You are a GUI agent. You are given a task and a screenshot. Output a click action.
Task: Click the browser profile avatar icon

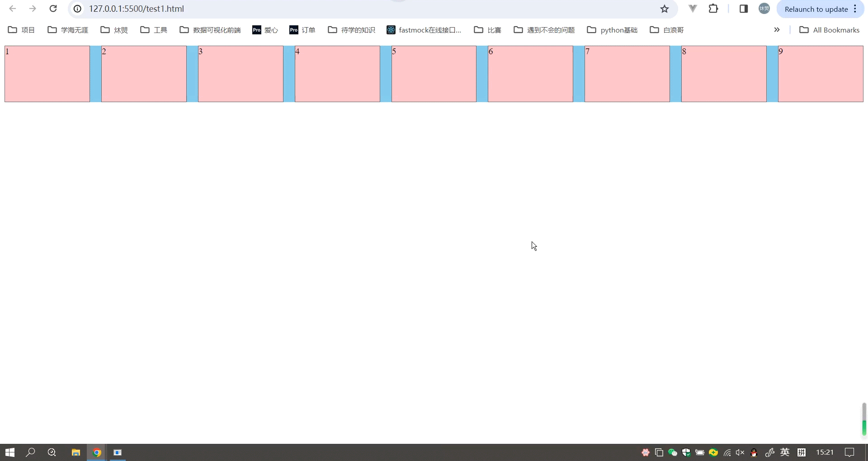pos(764,9)
